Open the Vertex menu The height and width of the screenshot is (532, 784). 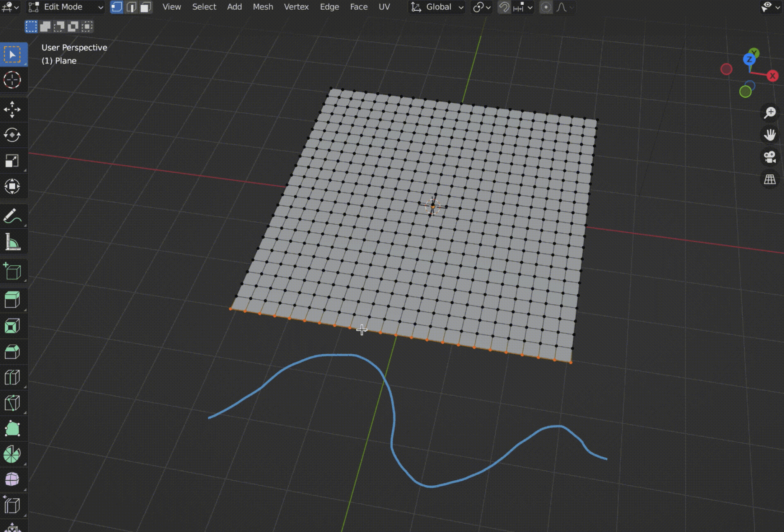tap(296, 7)
